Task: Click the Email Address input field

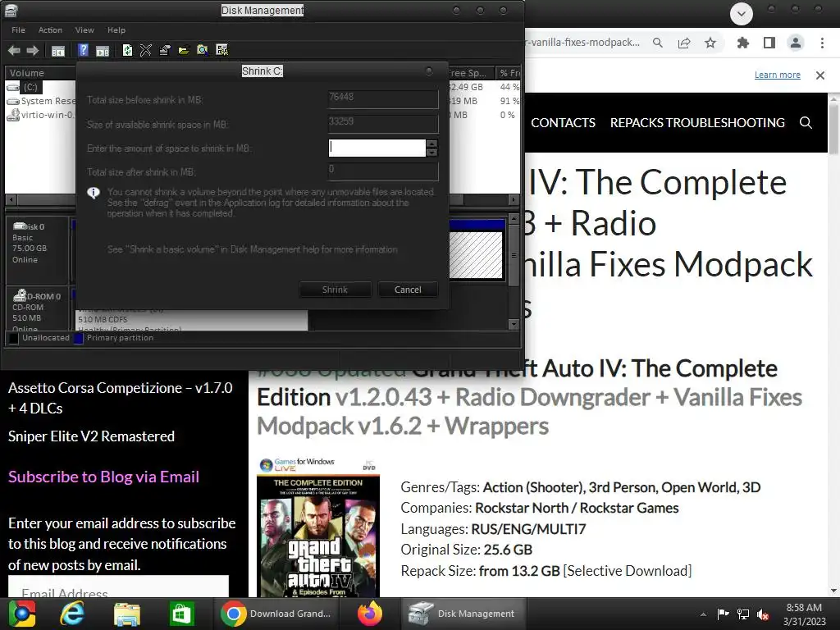Action: [118, 587]
